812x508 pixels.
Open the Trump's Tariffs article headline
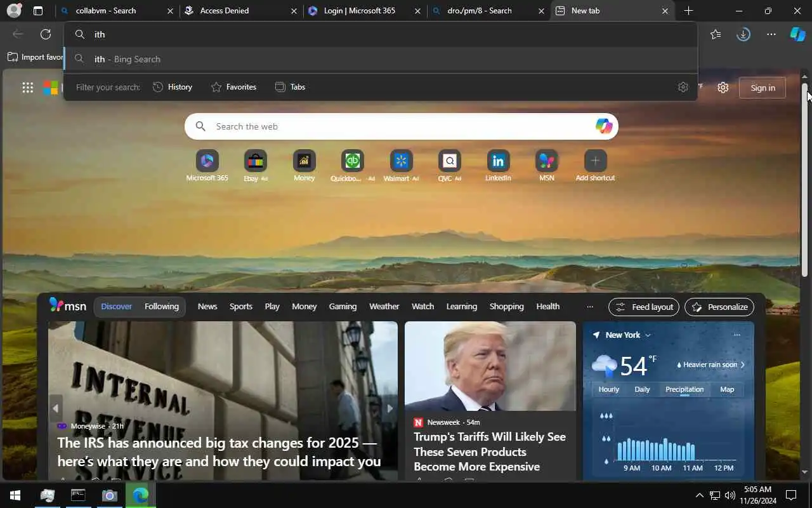490,451
